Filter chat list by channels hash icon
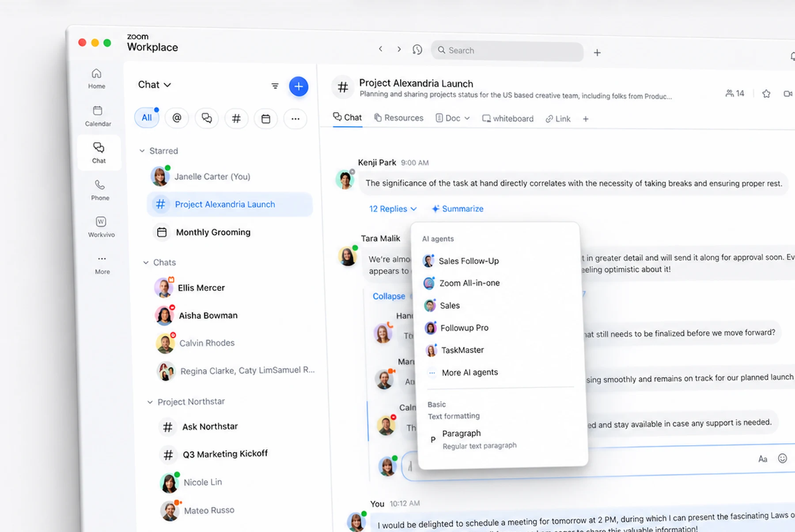Image resolution: width=795 pixels, height=532 pixels. click(x=236, y=119)
